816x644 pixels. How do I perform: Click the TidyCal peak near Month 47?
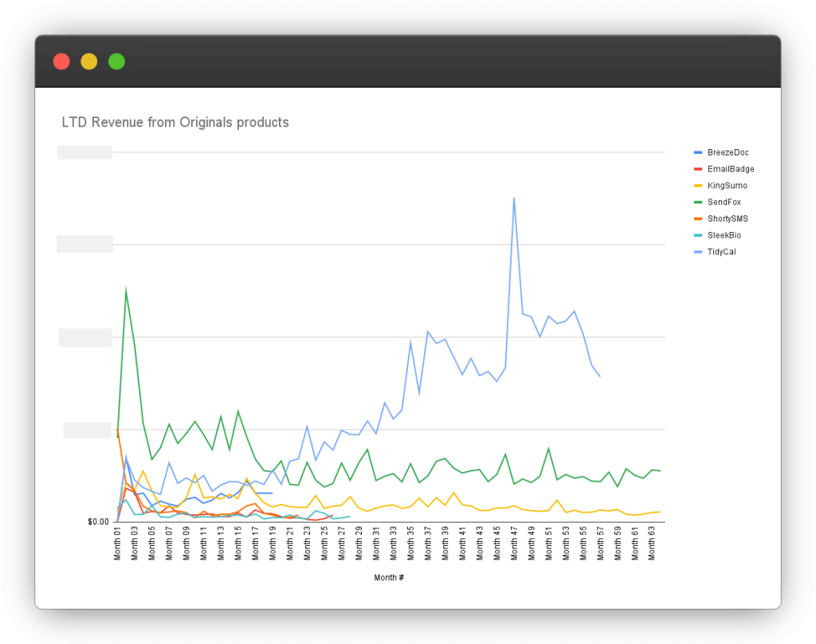(x=515, y=198)
